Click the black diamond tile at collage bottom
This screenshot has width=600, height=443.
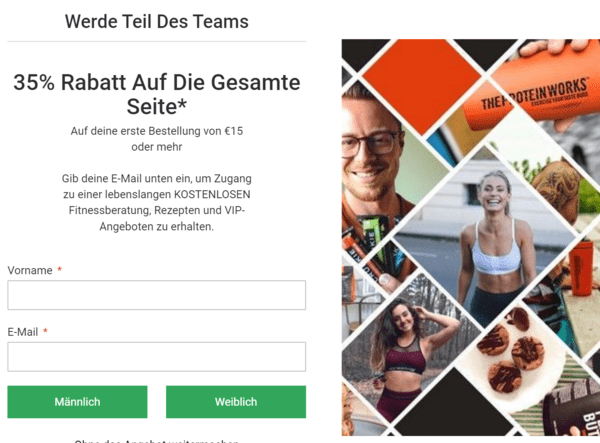pos(454,404)
